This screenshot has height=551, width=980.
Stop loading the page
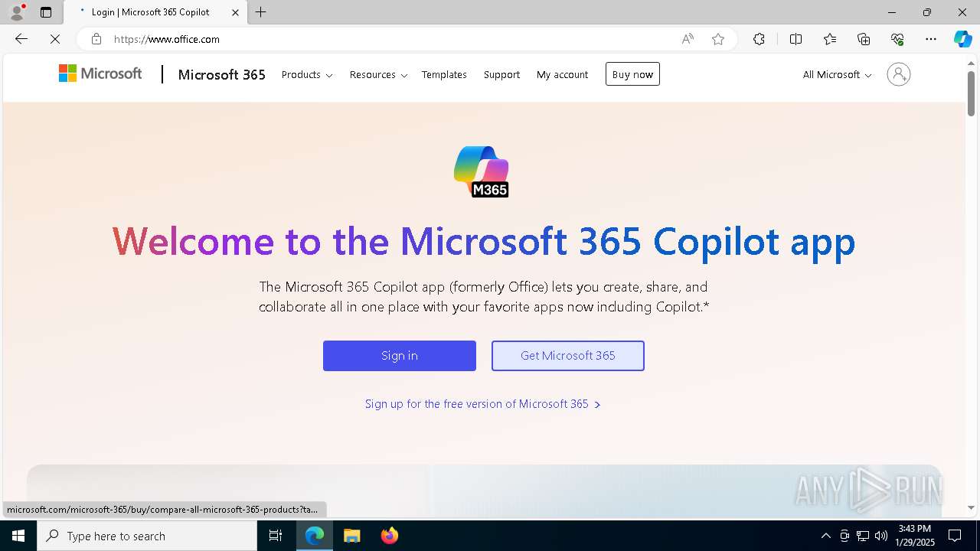point(55,39)
